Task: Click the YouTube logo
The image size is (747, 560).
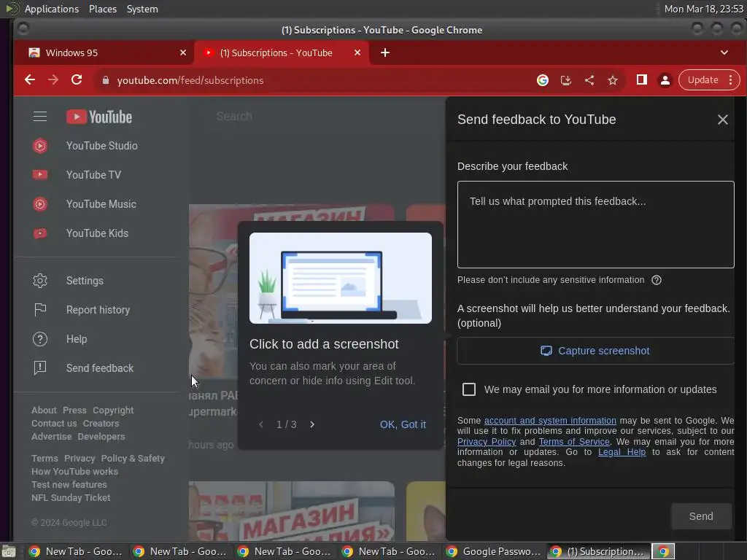Action: [99, 117]
